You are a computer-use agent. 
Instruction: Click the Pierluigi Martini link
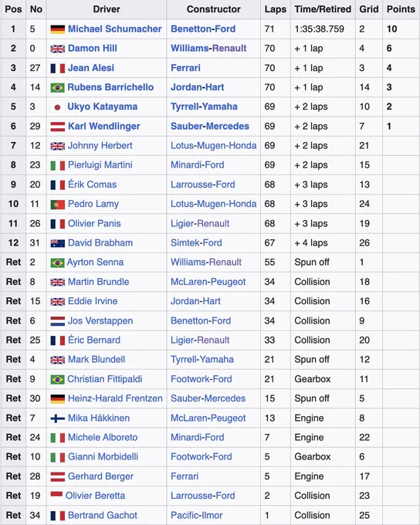coord(100,165)
